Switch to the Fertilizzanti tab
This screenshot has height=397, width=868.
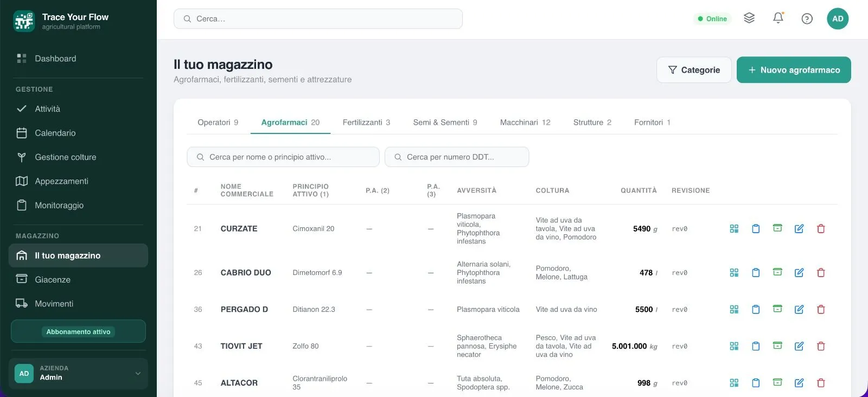[x=366, y=123]
